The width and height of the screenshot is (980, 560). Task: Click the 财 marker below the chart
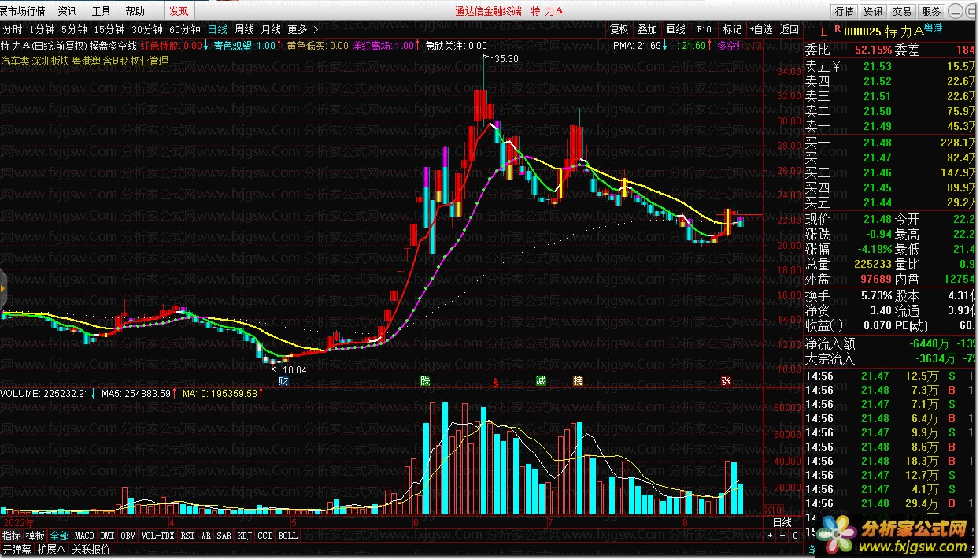[x=284, y=381]
